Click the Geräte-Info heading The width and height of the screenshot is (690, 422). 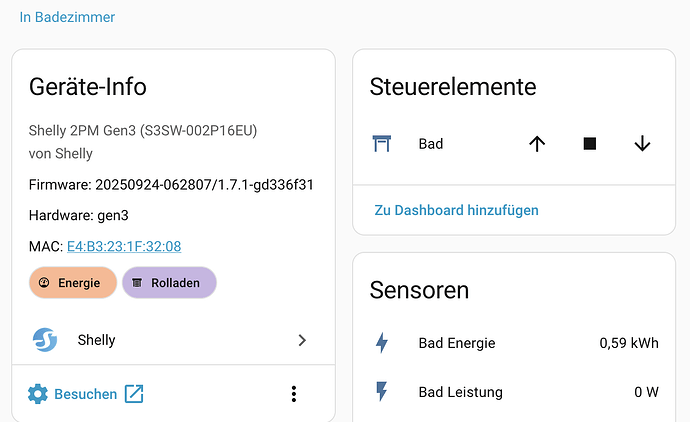pyautogui.click(x=88, y=87)
